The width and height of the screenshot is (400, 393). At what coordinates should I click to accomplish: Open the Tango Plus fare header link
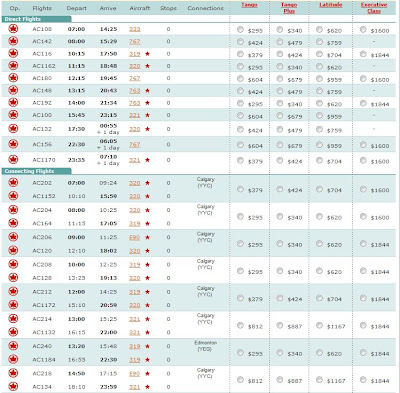pos(289,8)
